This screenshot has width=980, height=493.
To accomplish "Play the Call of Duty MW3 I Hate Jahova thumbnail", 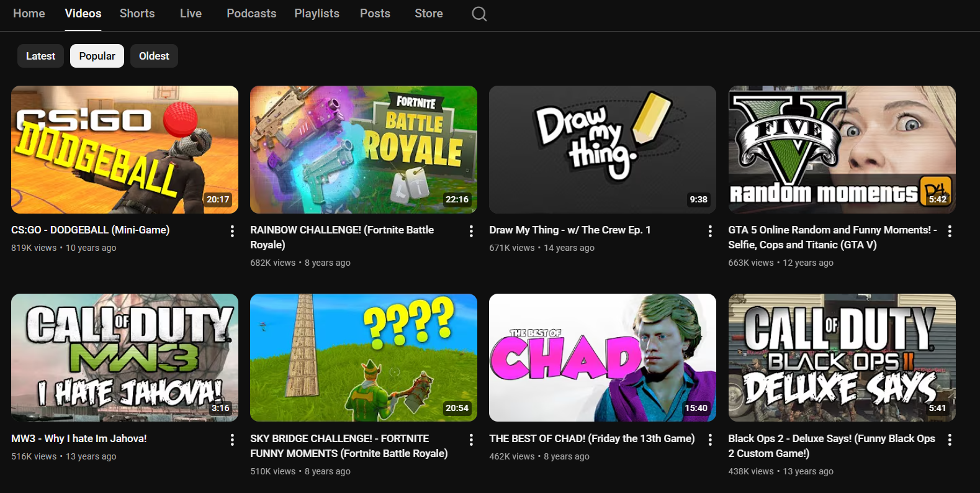I will point(125,358).
